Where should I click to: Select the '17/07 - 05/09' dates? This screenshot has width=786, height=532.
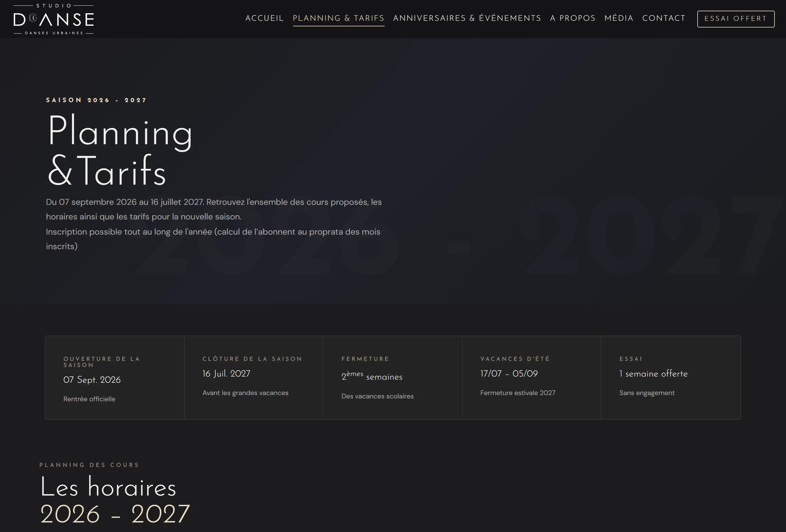509,373
